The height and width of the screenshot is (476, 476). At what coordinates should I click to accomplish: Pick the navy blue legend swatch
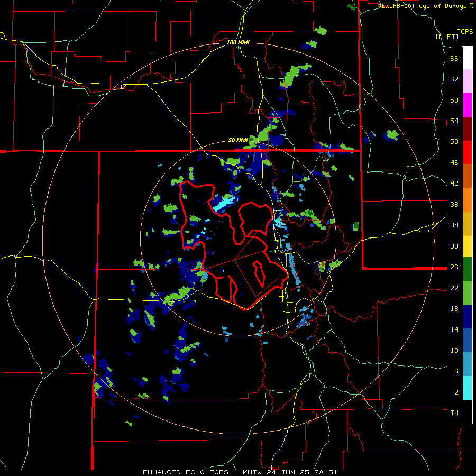pyautogui.click(x=467, y=317)
